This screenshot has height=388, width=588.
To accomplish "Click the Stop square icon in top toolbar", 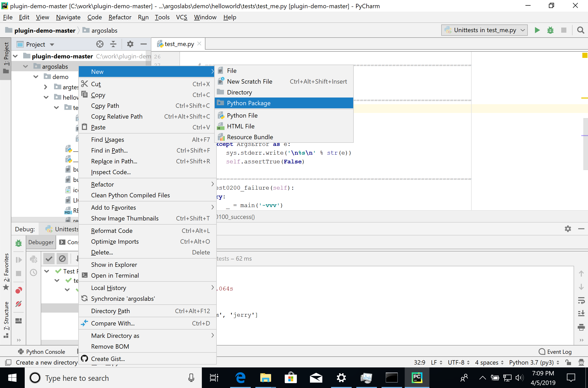I will pos(564,30).
